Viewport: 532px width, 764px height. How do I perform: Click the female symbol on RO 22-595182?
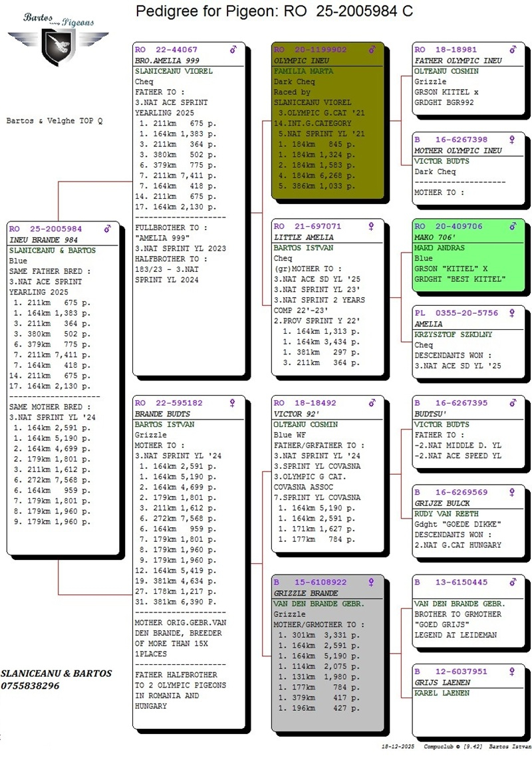click(233, 403)
